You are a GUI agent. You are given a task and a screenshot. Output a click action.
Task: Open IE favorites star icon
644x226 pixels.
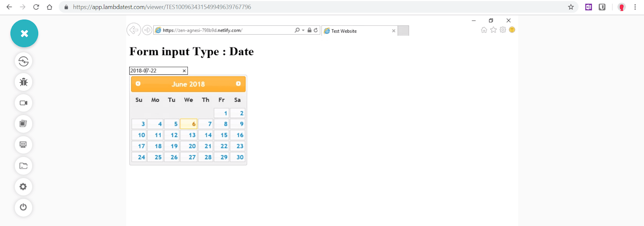(493, 30)
